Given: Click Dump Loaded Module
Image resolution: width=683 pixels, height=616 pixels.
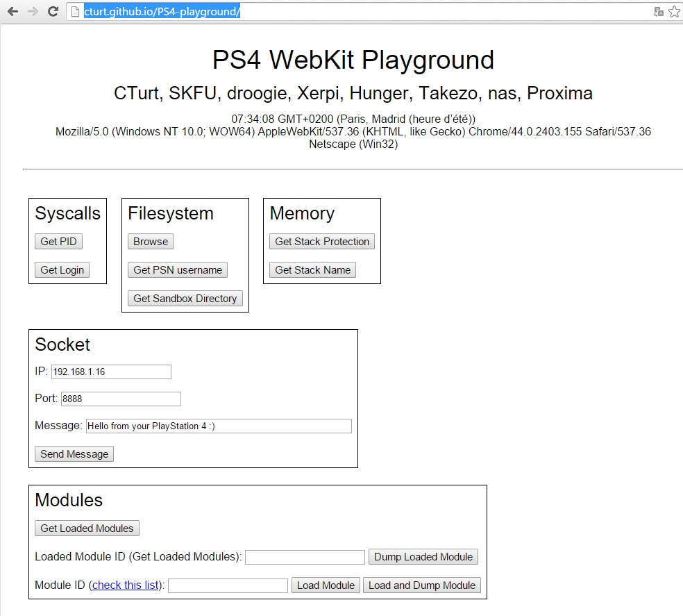Looking at the screenshot, I should pos(423,557).
